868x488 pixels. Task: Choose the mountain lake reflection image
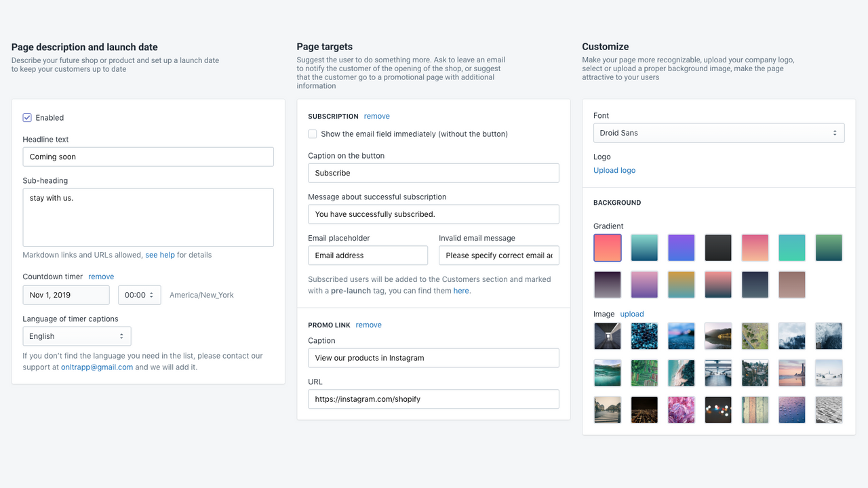click(x=718, y=336)
